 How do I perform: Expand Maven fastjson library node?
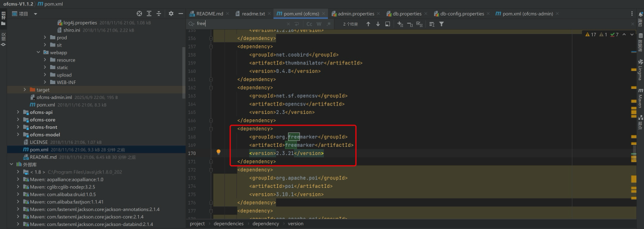18,202
